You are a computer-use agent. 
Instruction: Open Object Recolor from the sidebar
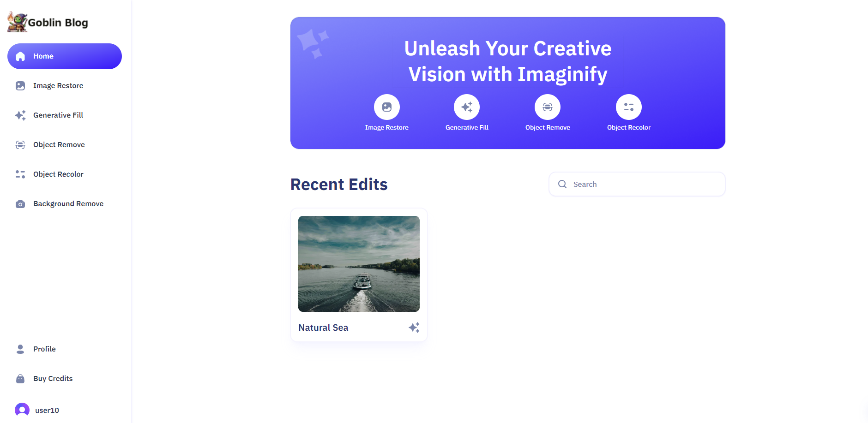click(58, 174)
